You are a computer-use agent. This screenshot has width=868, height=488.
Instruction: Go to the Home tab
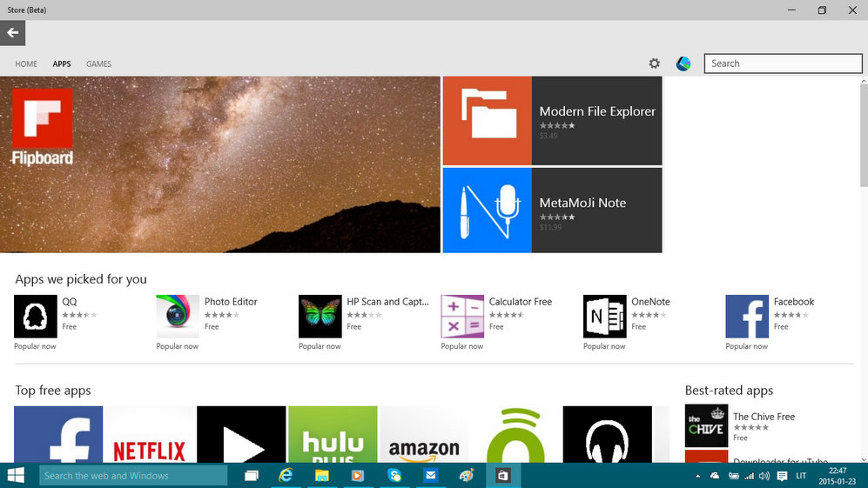coord(26,64)
